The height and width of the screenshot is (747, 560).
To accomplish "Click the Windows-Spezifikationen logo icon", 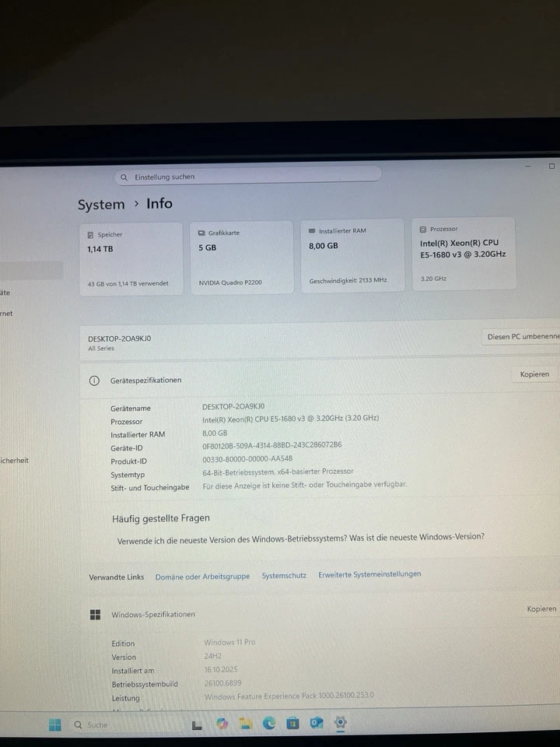I will click(x=95, y=615).
